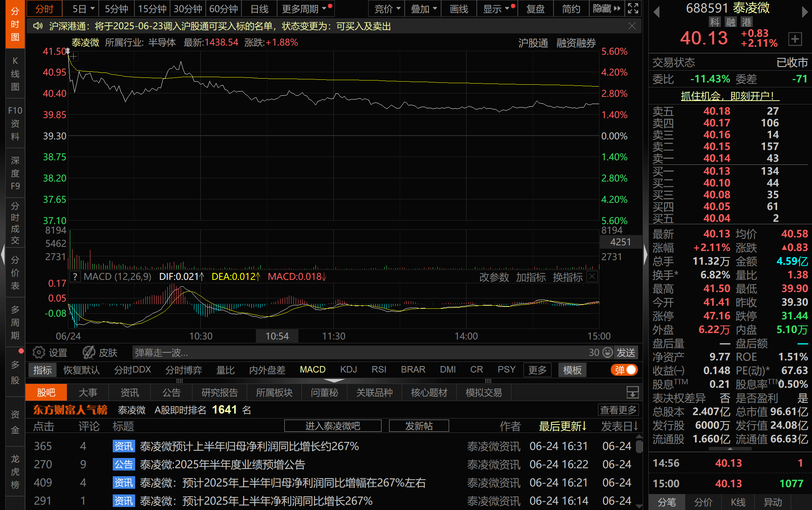This screenshot has width=812, height=510.
Task: Click the 模板 button
Action: (x=572, y=370)
